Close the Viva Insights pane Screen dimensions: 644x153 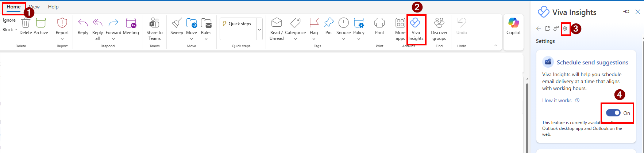(638, 12)
